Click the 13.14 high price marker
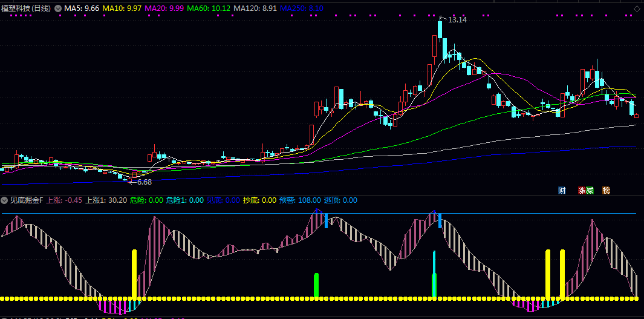 [x=457, y=19]
